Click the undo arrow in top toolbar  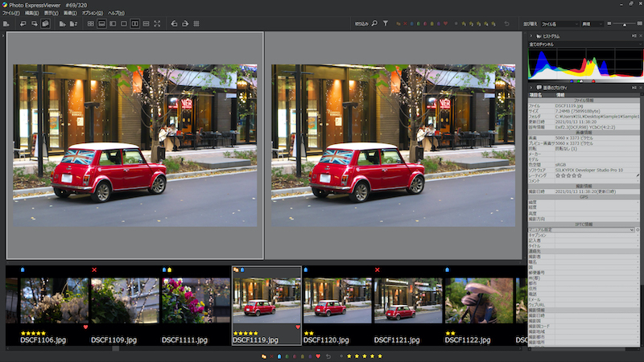click(507, 24)
